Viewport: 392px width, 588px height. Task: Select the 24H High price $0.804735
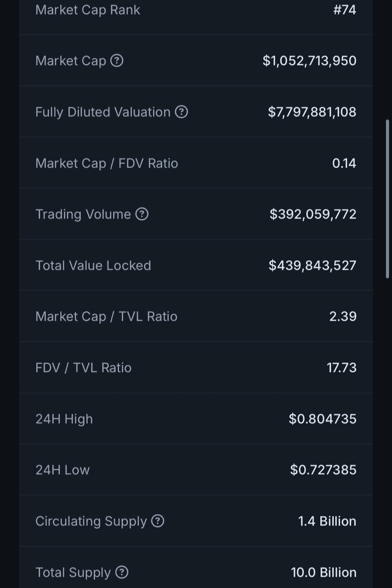pos(323,419)
